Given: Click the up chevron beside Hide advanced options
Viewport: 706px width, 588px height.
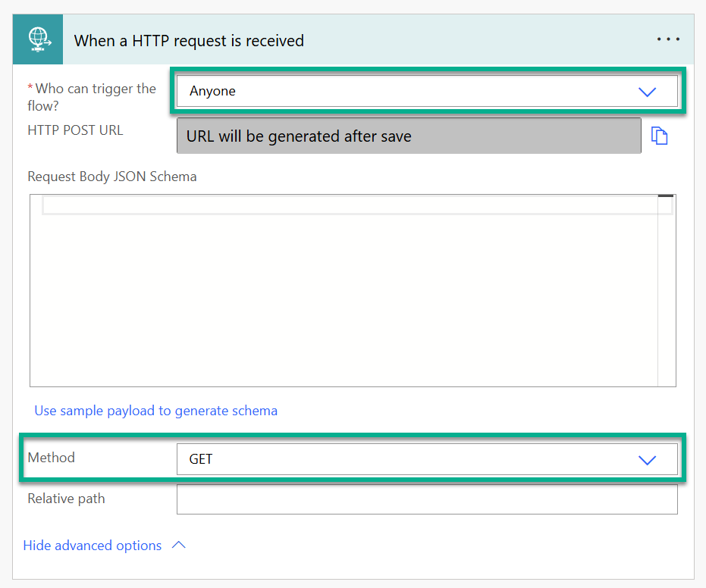Looking at the screenshot, I should (179, 545).
